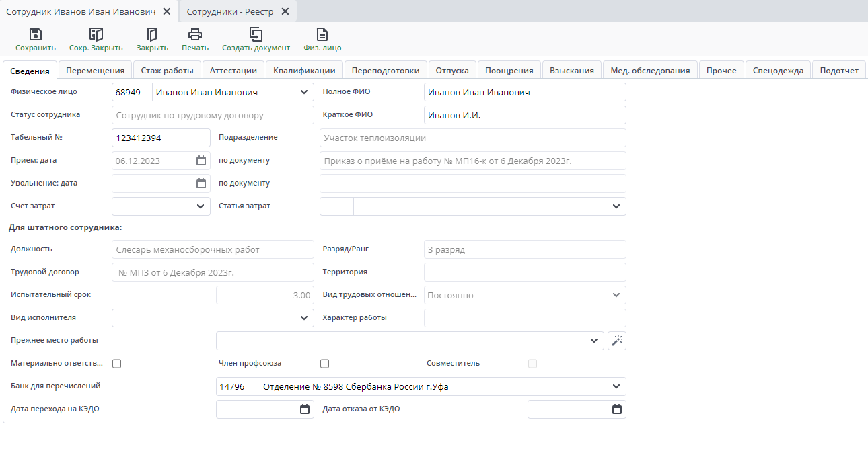Click the Сохранить save icon
The width and height of the screenshot is (868, 451).
click(36, 34)
